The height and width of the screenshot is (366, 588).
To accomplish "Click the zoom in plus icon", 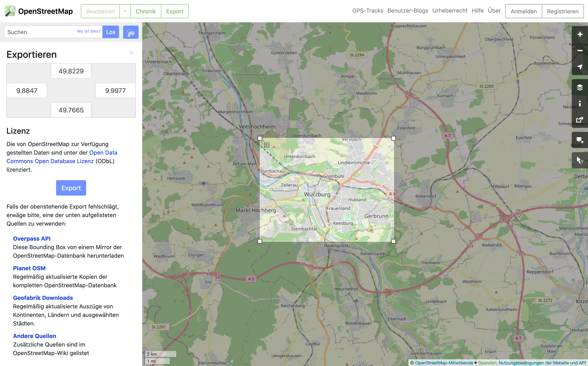I will point(579,34).
